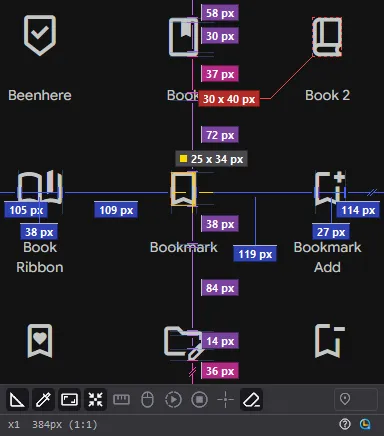This screenshot has height=436, width=384.
Task: Select the crosshair guides tool
Action: [x=225, y=399]
